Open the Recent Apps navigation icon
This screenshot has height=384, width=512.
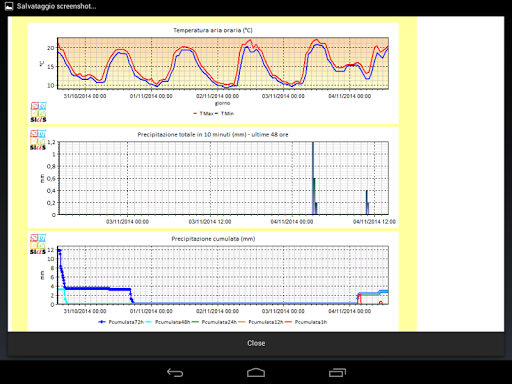[337, 372]
